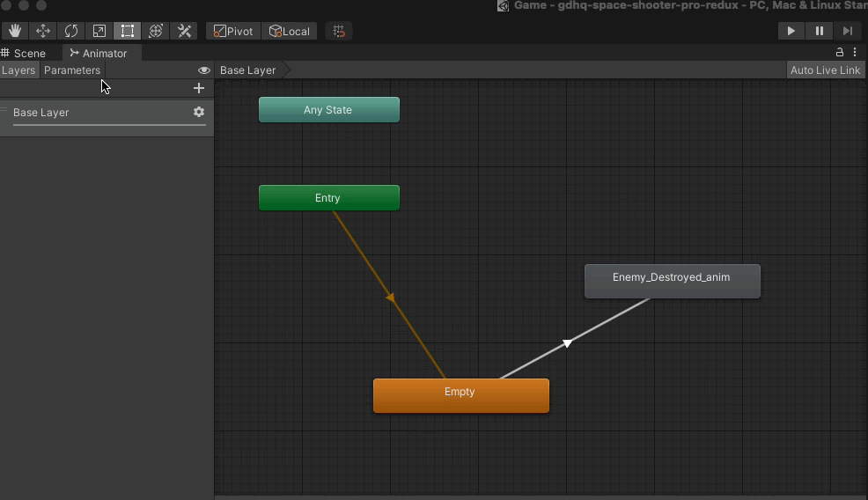Adjust the Base Layer weight bar
The height and width of the screenshot is (500, 868).
109,125
